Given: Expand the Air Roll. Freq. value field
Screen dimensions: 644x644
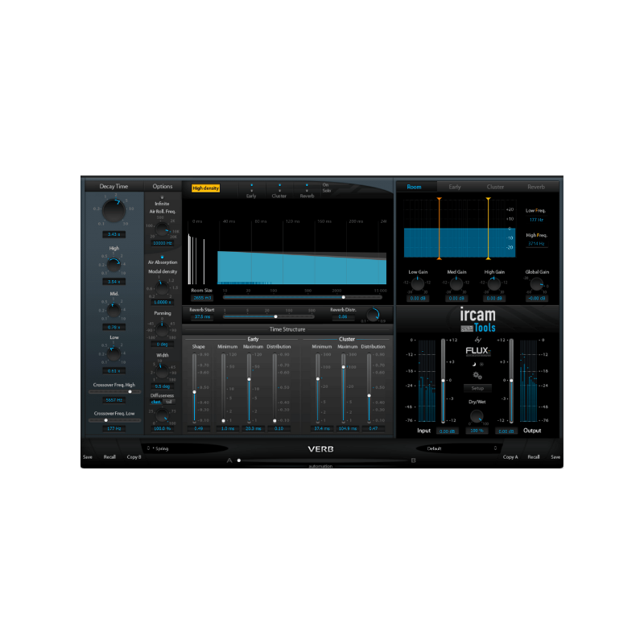Looking at the screenshot, I should [162, 243].
